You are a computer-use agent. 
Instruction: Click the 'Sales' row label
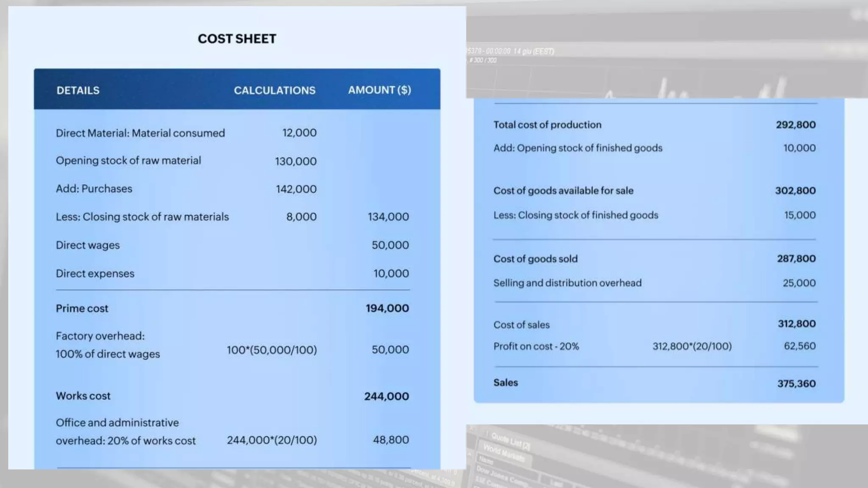pos(506,383)
